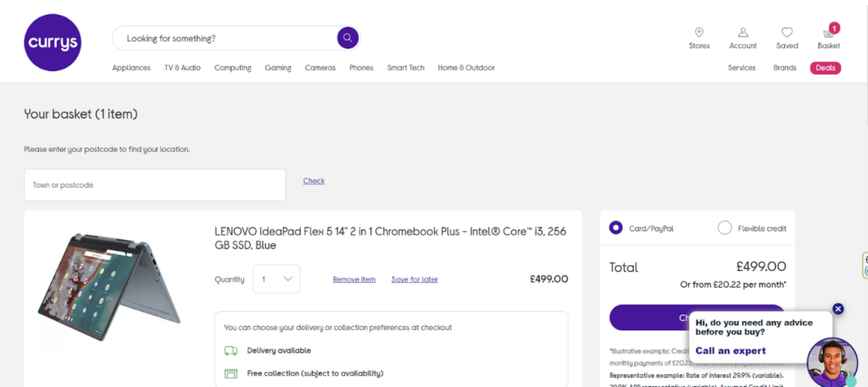The height and width of the screenshot is (387, 868).
Task: Select Card/PayPal payment option
Action: [x=615, y=228]
